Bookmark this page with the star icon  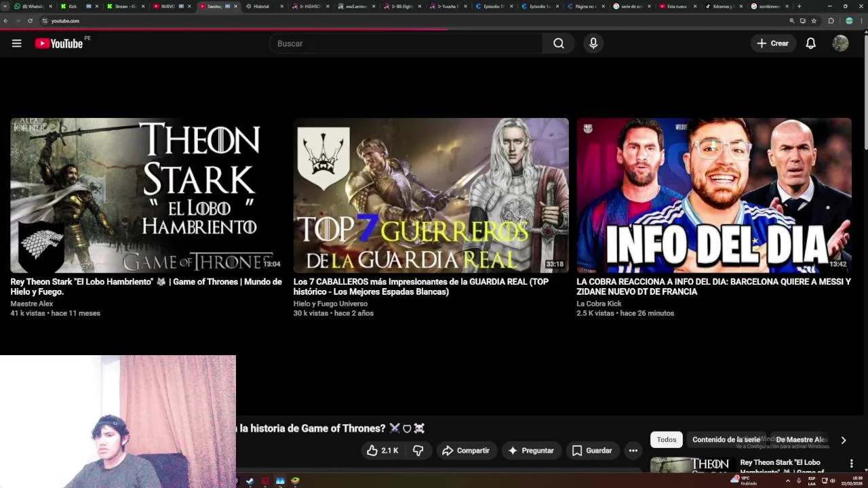click(x=814, y=21)
